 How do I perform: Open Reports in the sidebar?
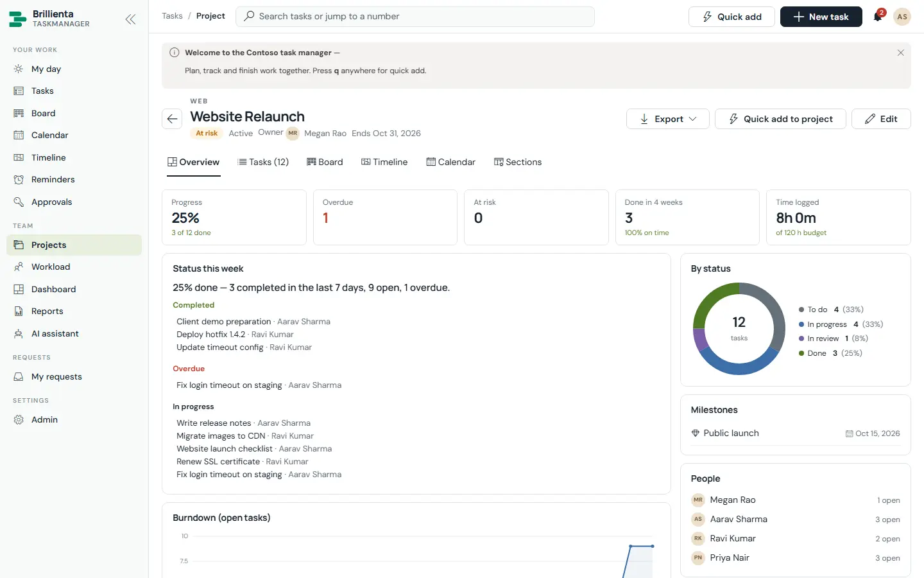point(74,311)
